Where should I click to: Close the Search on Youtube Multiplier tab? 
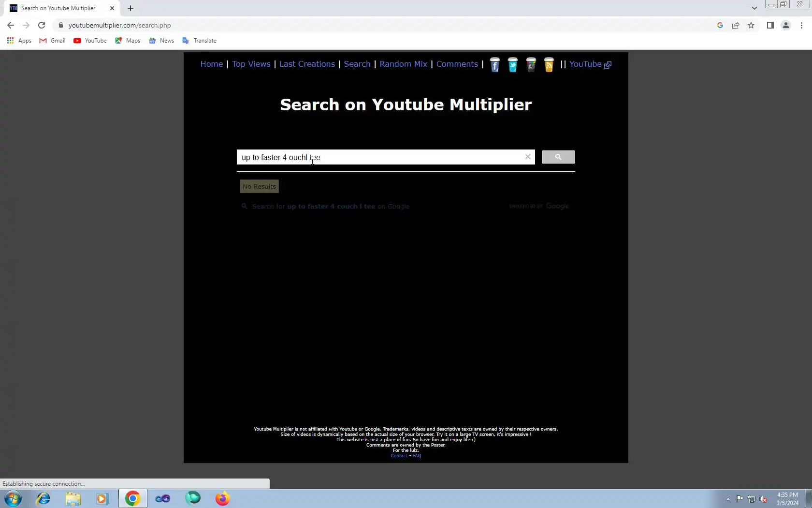[112, 8]
